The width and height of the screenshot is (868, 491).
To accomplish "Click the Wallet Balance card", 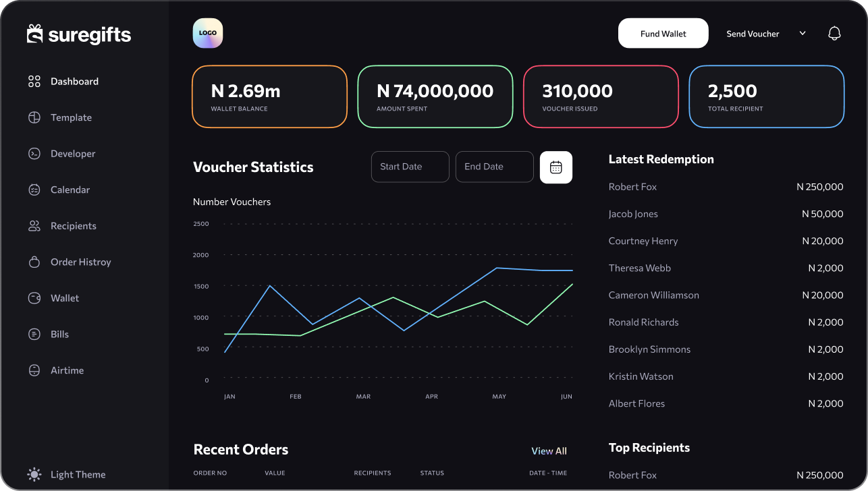I will click(x=269, y=96).
